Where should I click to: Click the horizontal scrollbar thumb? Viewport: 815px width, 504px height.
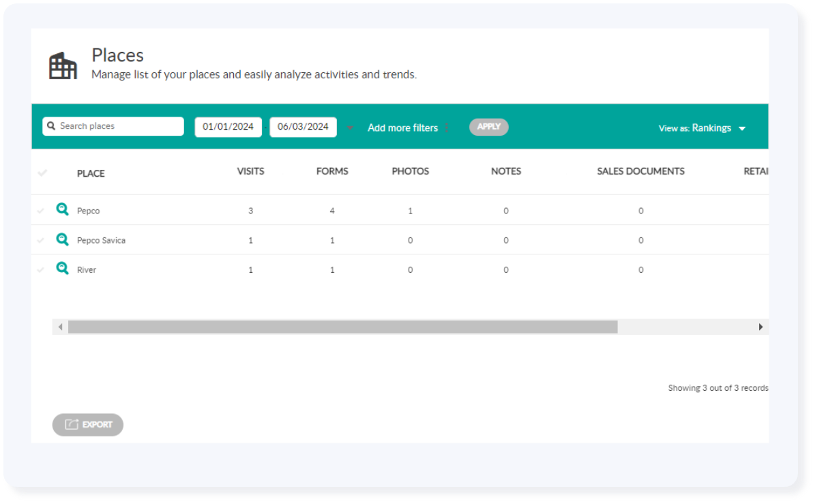pyautogui.click(x=342, y=327)
